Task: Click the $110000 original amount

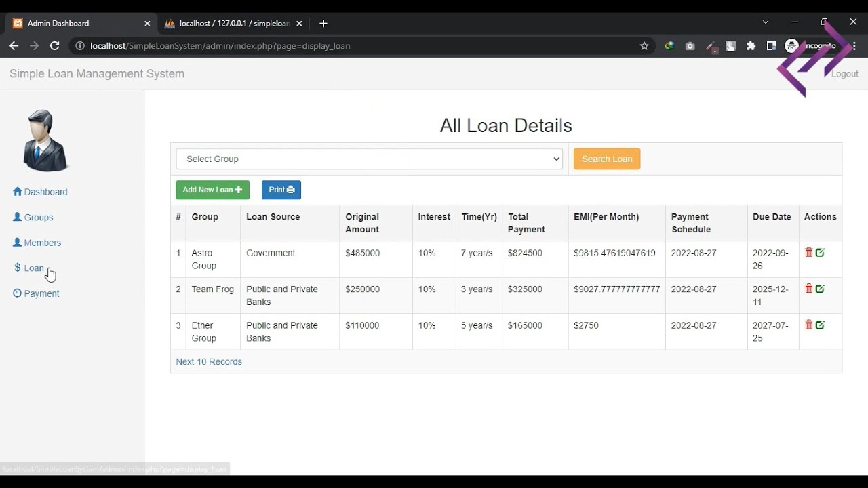Action: click(x=362, y=325)
